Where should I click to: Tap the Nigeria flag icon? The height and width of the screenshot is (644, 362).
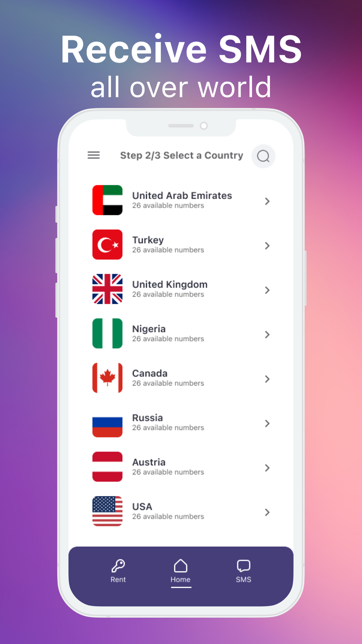pos(108,333)
